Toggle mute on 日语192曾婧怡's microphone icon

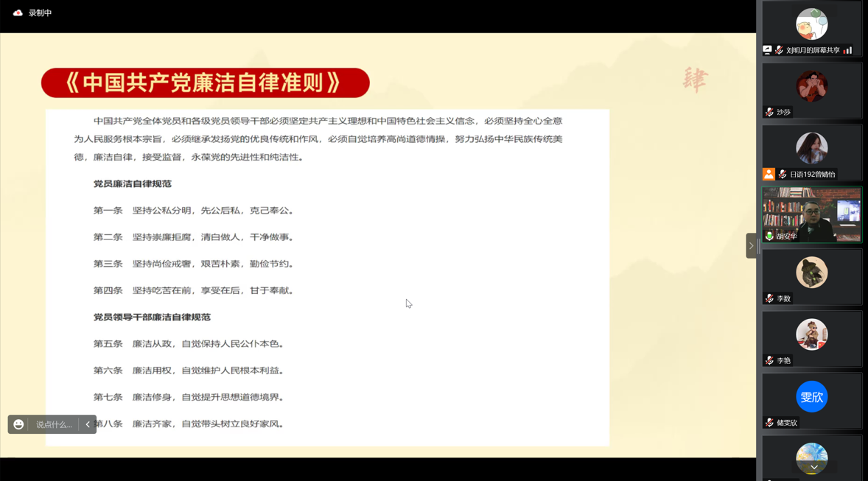782,176
